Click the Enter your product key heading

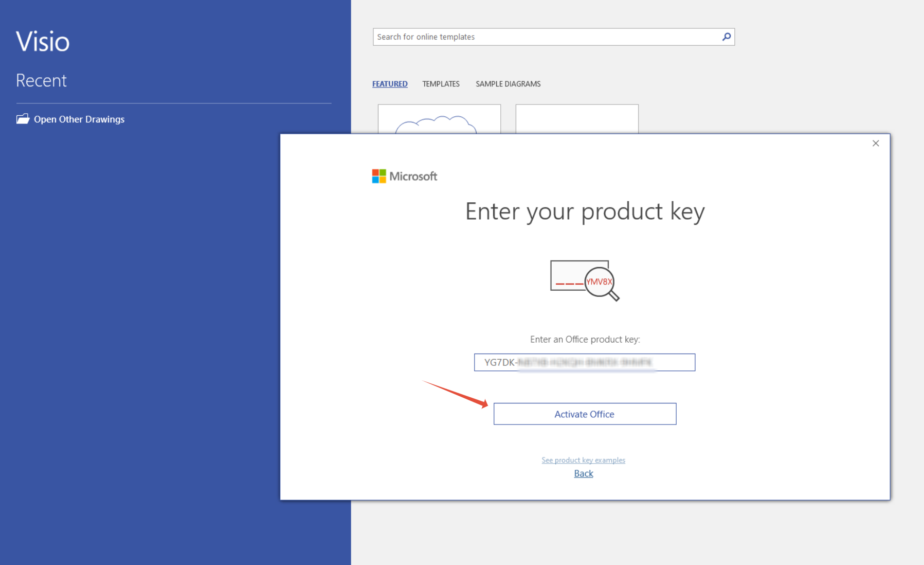point(585,211)
